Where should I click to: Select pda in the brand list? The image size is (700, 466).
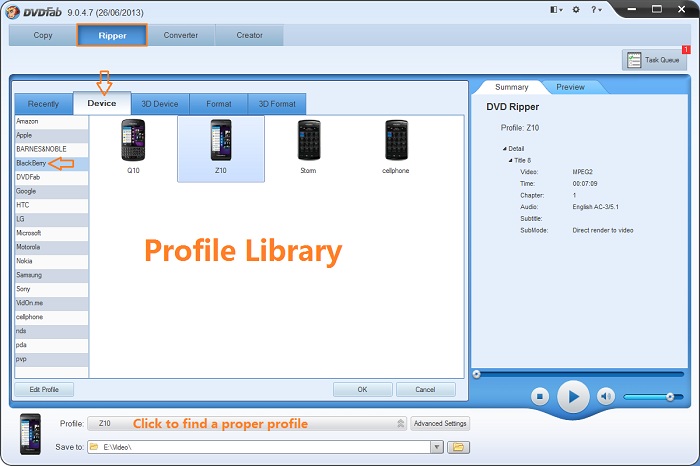pos(51,345)
